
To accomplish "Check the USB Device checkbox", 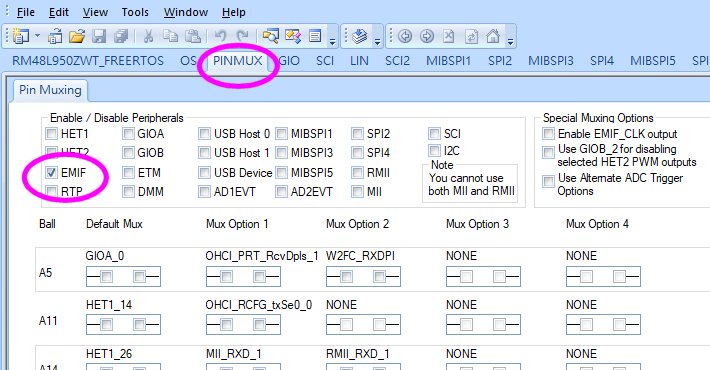I will (x=205, y=173).
